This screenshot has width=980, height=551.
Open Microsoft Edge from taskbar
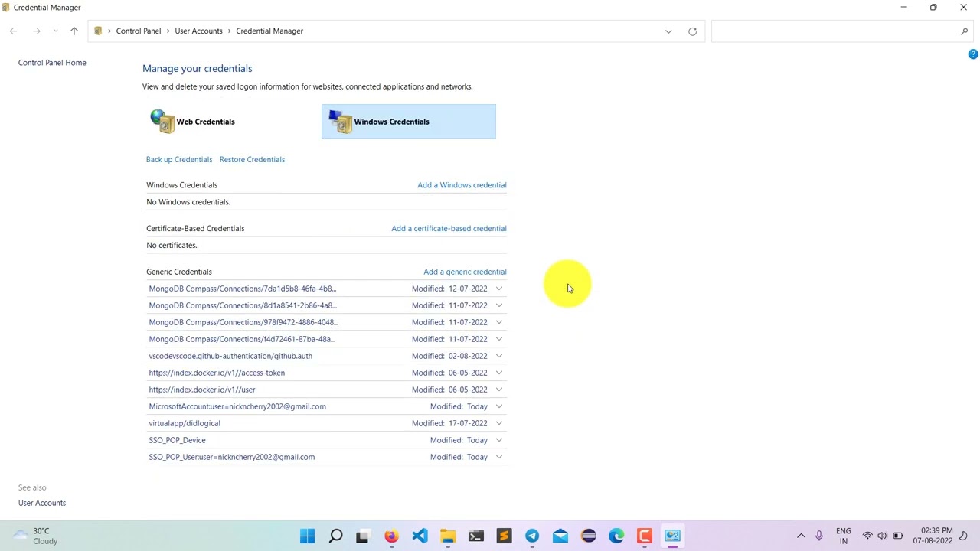tap(616, 536)
